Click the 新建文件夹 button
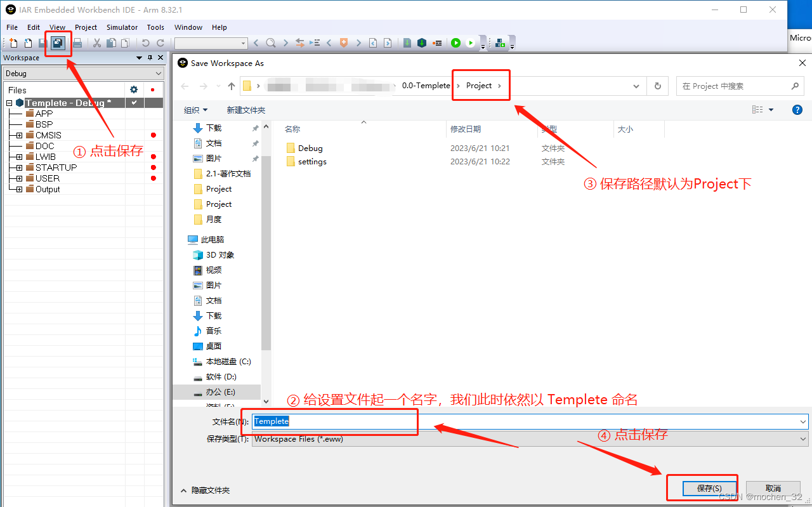812x507 pixels. click(246, 110)
